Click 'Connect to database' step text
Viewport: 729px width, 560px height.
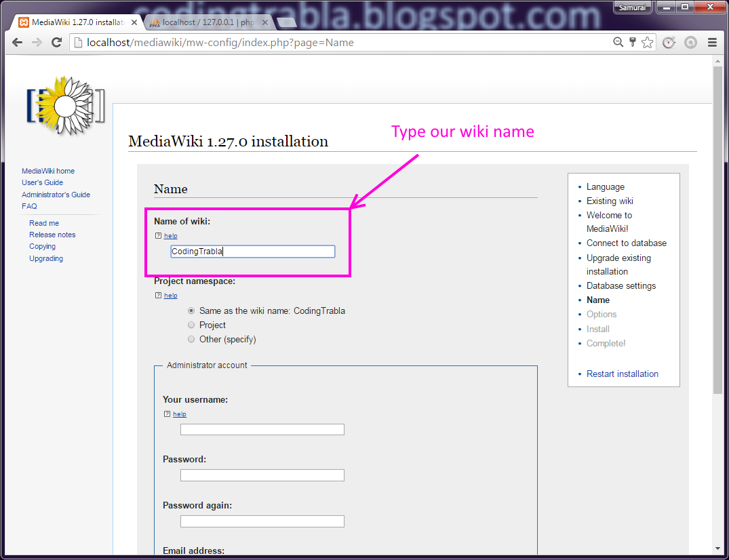click(x=626, y=243)
